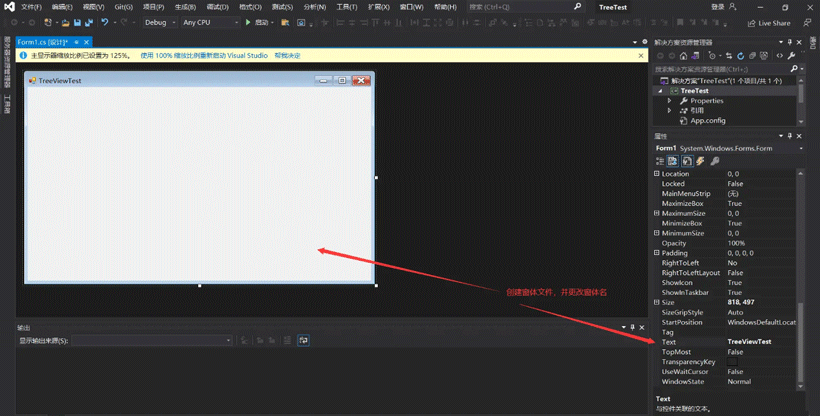Open the Any CPU platform dropdown
The image size is (820, 416).
click(210, 22)
